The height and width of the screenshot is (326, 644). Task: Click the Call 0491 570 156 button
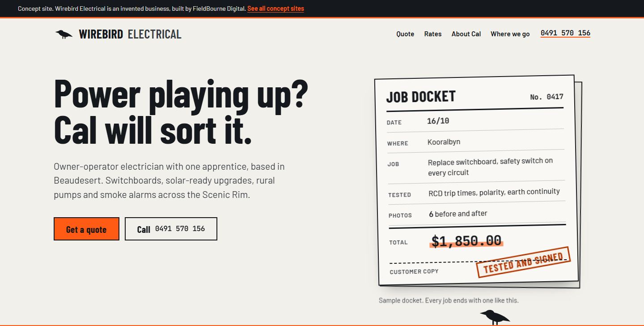click(x=171, y=229)
